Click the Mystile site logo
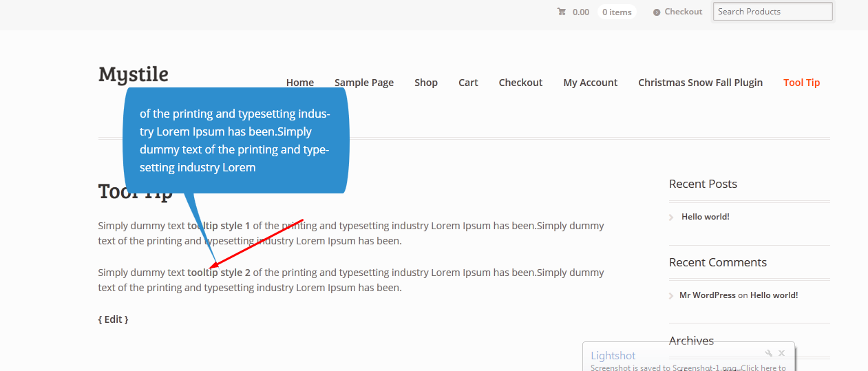Viewport: 868px width, 371px height. 134,74
